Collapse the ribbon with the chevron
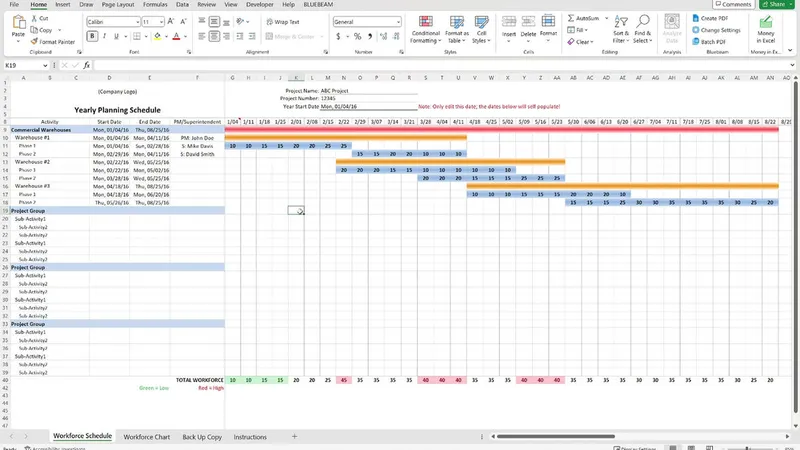The image size is (800, 450). point(790,51)
